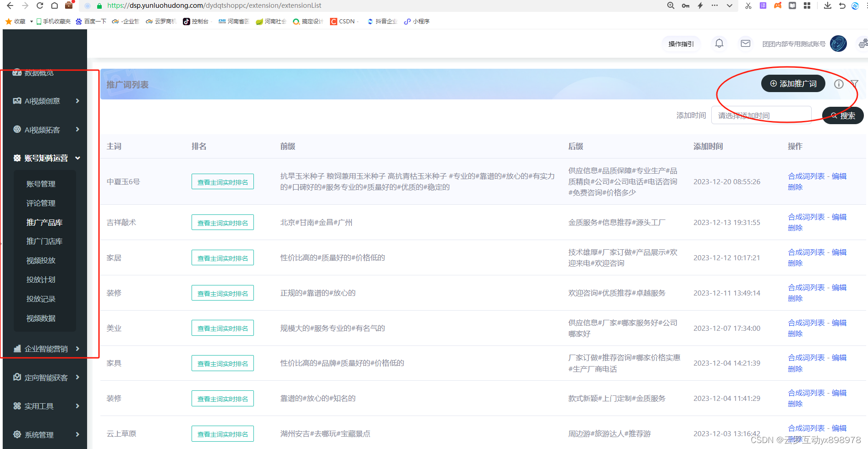Open the 手机收藏夹 bookmark
The height and width of the screenshot is (449, 868).
click(x=54, y=22)
